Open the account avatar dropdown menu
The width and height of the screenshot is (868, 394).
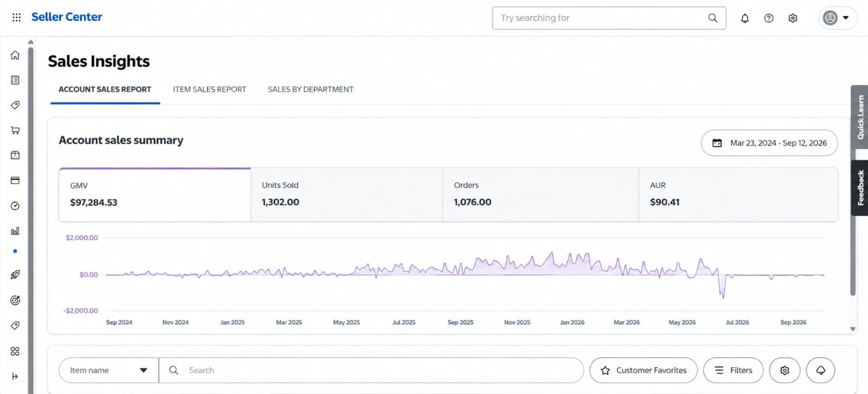click(838, 18)
